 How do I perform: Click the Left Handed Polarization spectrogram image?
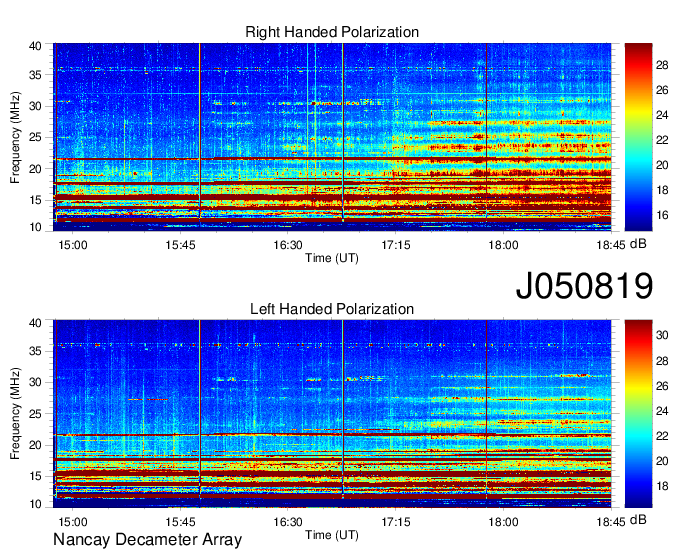(332, 414)
